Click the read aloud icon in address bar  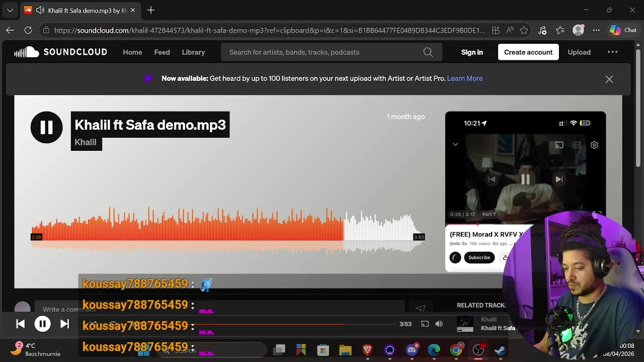pyautogui.click(x=510, y=30)
